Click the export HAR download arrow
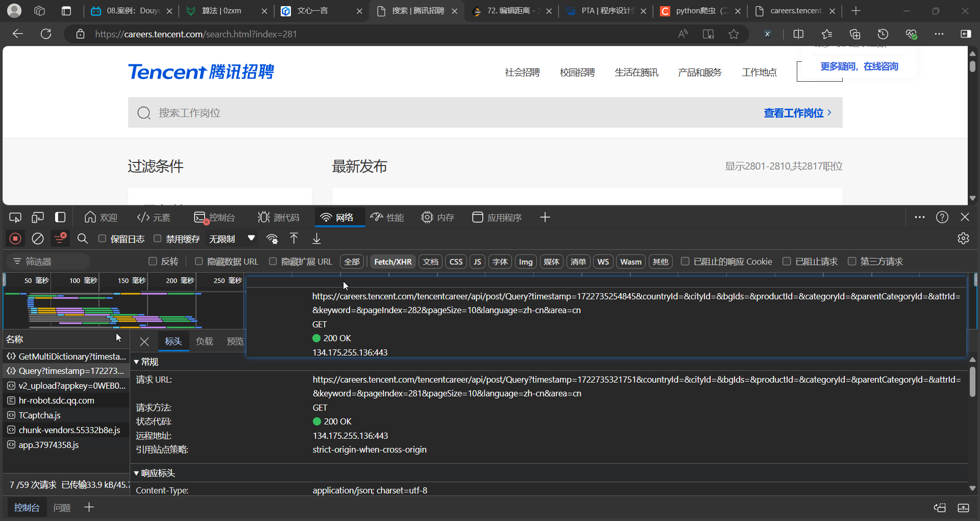Screen dimensions: 980x521 316,239
